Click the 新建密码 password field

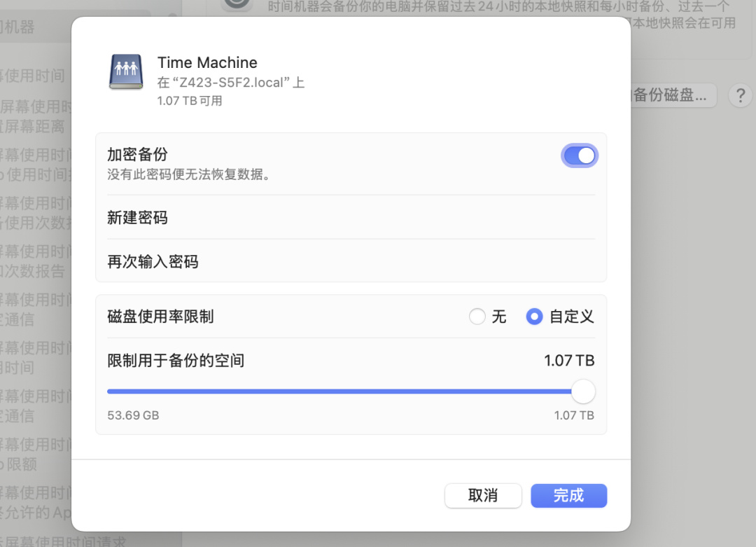click(x=351, y=218)
